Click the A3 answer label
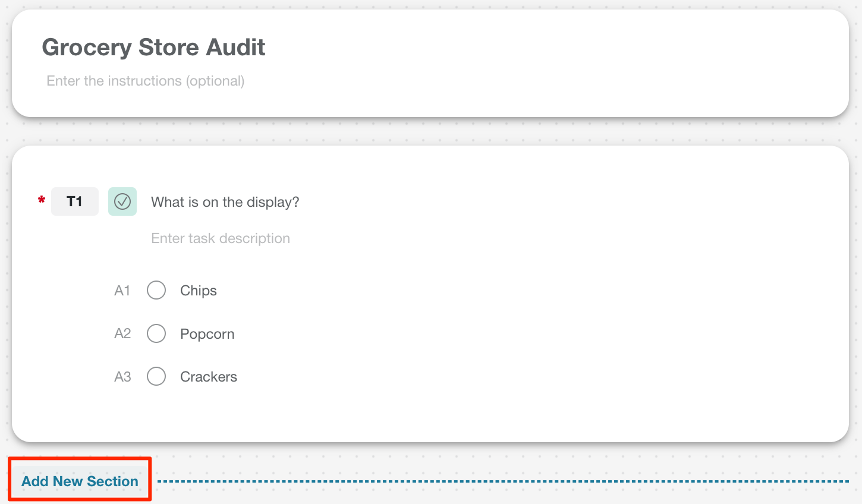 click(122, 377)
